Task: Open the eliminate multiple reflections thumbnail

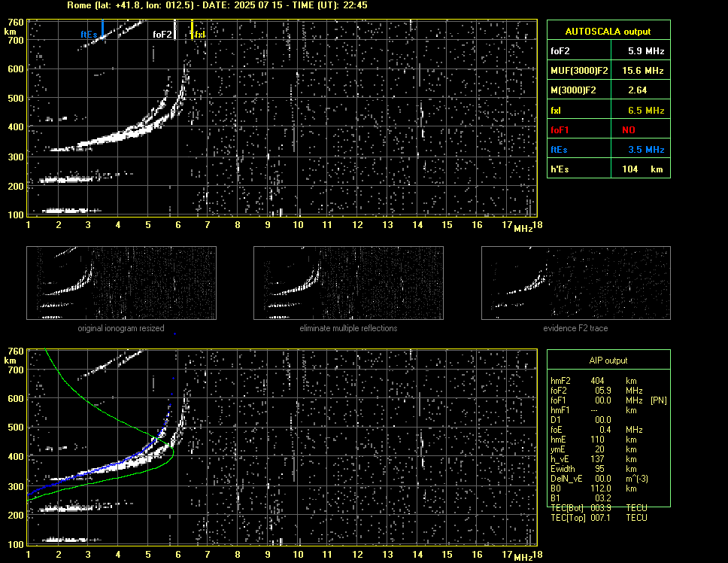Action: (348, 283)
